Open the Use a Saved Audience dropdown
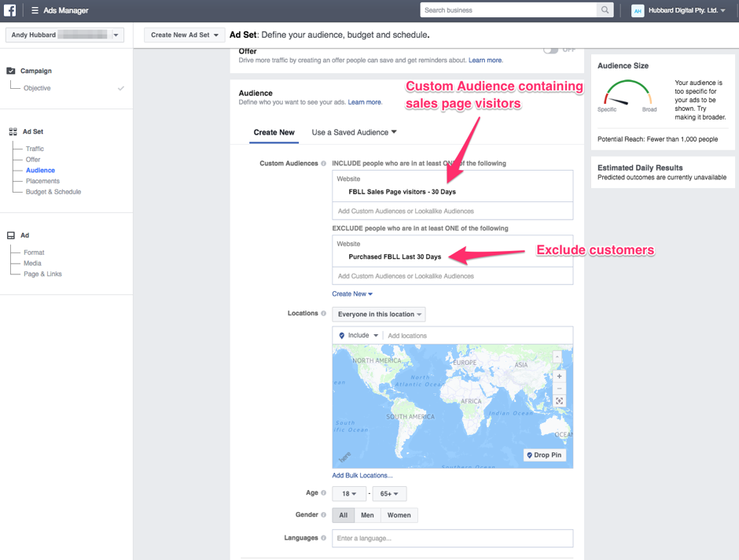The image size is (739, 560). [x=354, y=132]
